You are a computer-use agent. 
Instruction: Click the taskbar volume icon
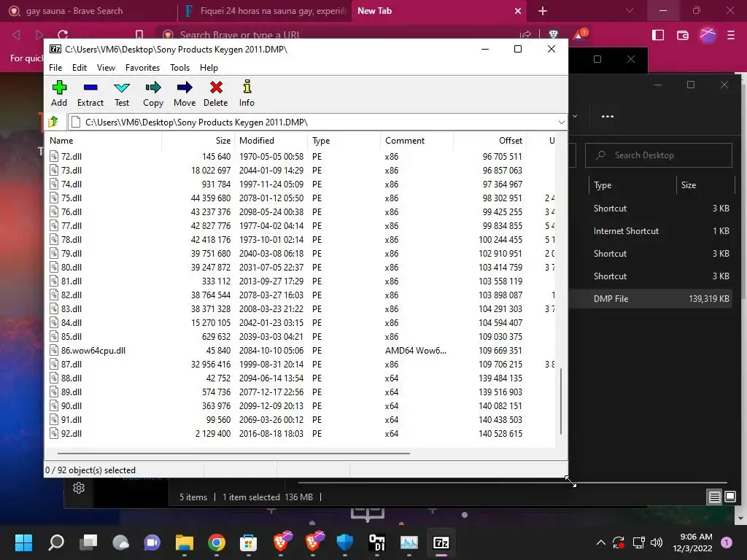[657, 542]
